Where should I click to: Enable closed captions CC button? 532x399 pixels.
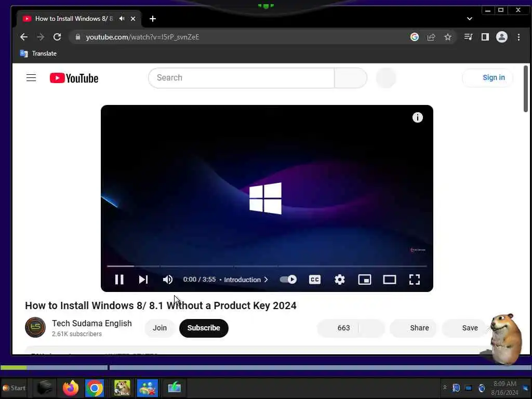tap(314, 280)
